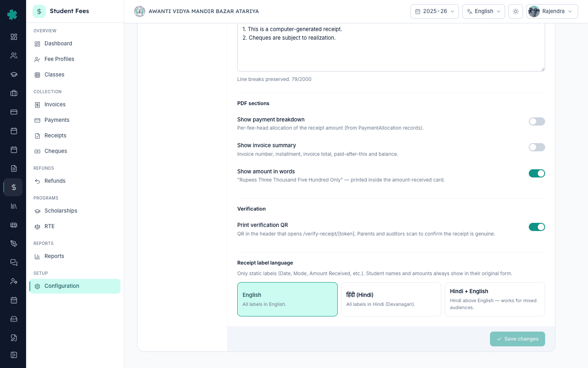Click the RTE scales icon
Screen dimensions: 588x368
click(38, 227)
